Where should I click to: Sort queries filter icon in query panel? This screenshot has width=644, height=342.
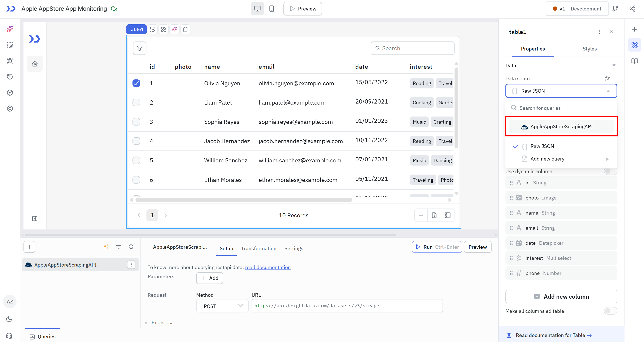point(119,247)
